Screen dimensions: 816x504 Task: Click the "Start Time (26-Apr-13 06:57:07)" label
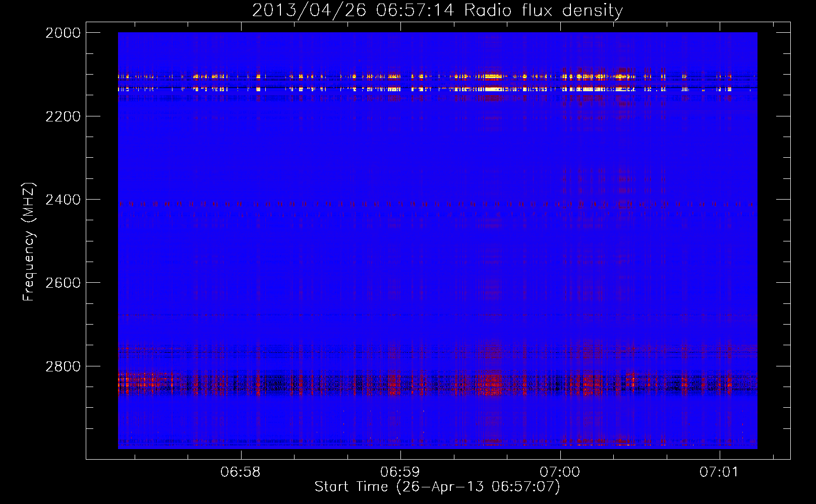pyautogui.click(x=437, y=487)
